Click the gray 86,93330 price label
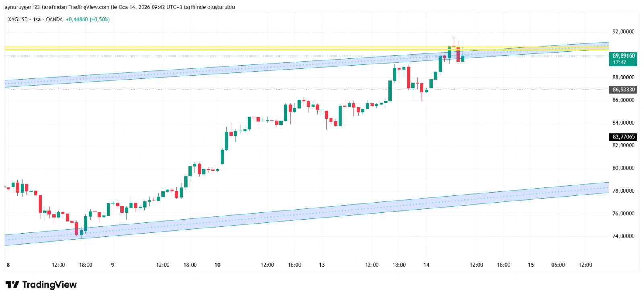644x298 pixels. pos(623,90)
